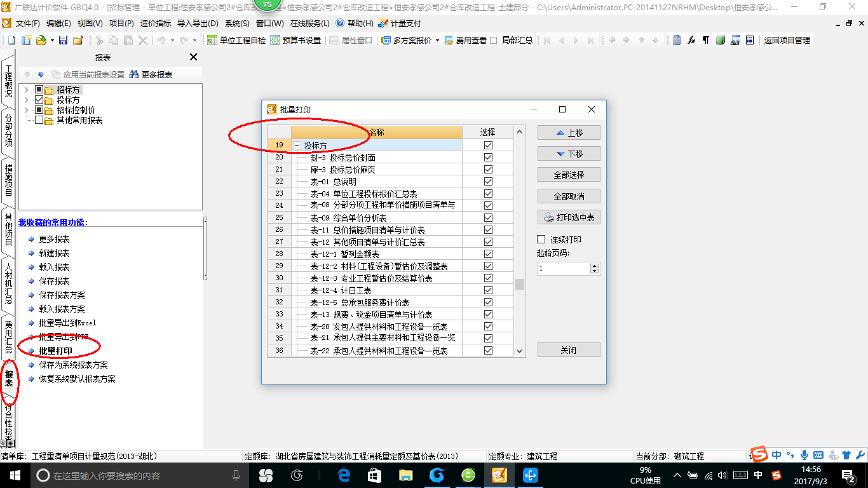Click 单位工程自检 toolbar button
Viewport: 868px width, 488px height.
click(x=236, y=40)
